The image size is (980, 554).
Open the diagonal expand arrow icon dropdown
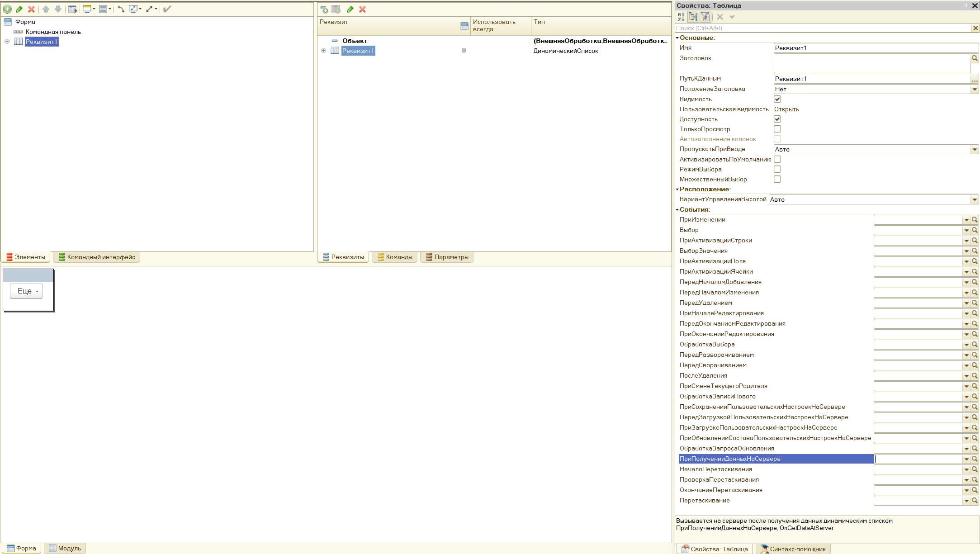(151, 9)
